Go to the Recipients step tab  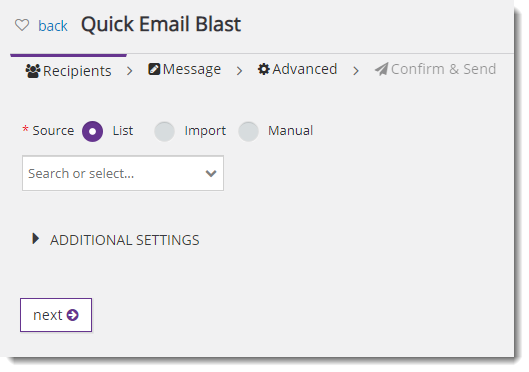[x=68, y=71]
